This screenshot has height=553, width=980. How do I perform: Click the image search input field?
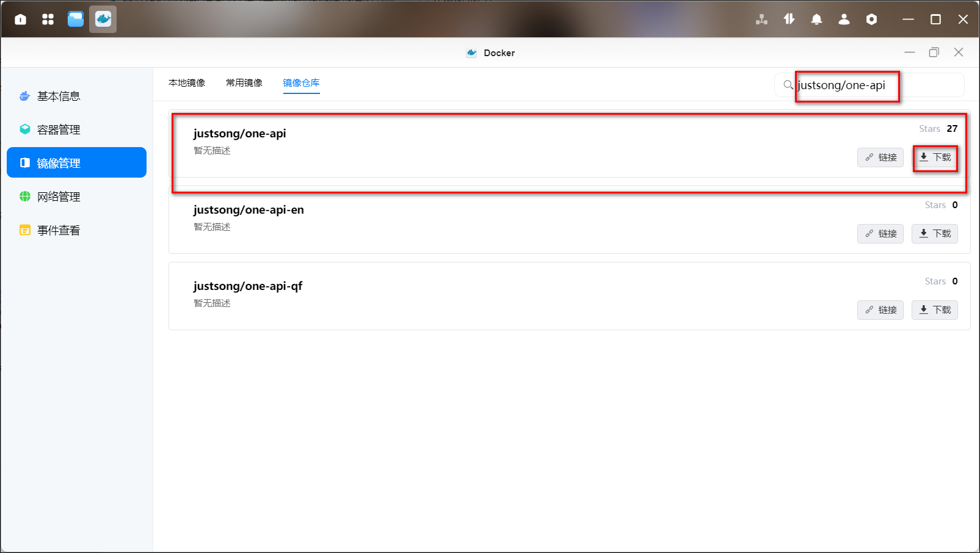pyautogui.click(x=873, y=85)
